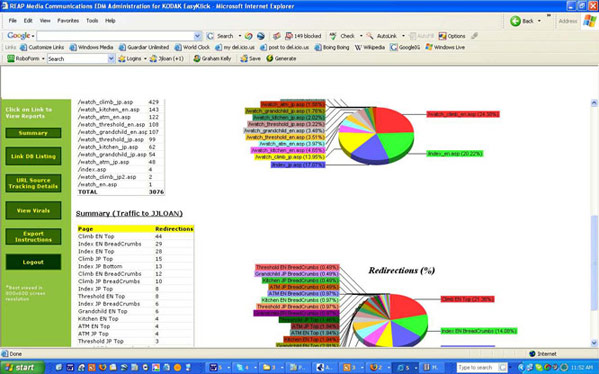599x374 pixels.
Task: Click the folder taskbar group button
Action: click(x=272, y=368)
